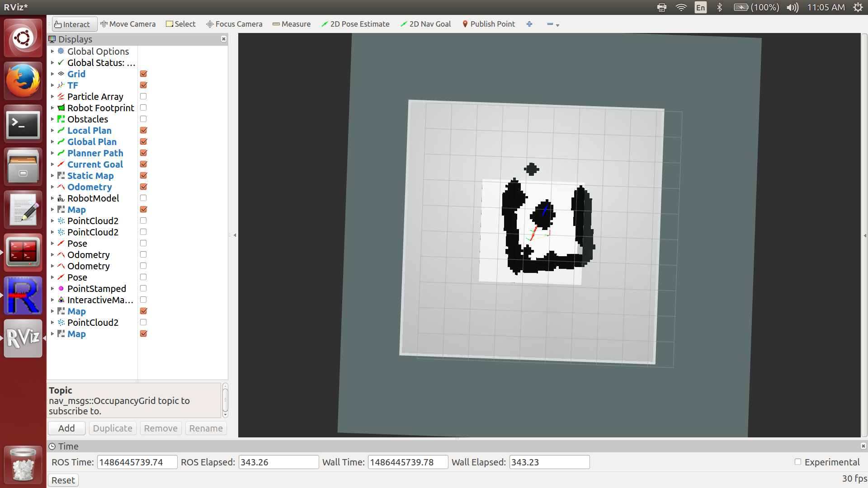Uncheck the Grid display checkbox
Screen dimensions: 868x488
point(143,74)
